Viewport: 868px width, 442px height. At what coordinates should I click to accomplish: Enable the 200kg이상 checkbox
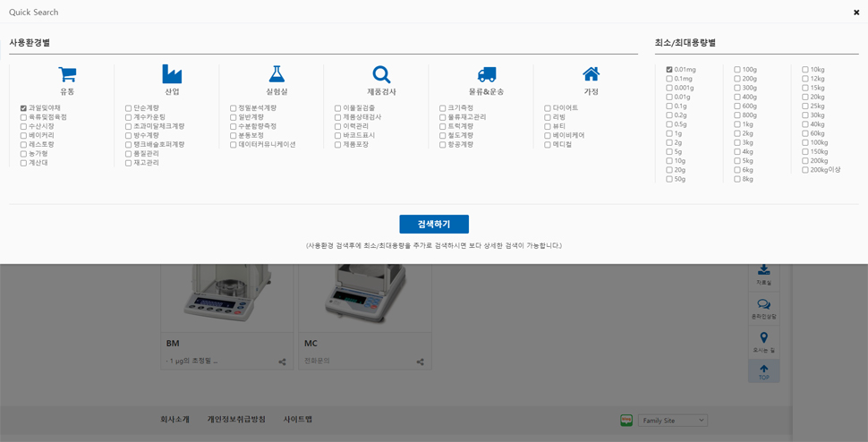[805, 170]
